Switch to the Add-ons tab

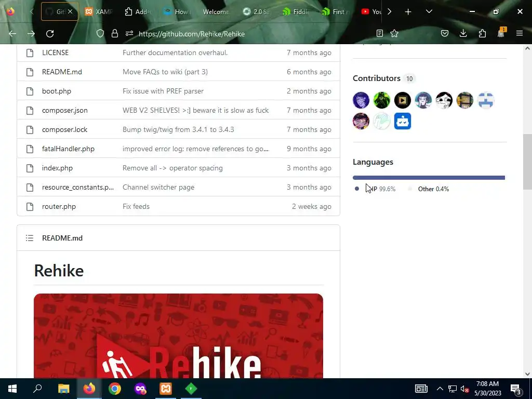click(x=137, y=11)
